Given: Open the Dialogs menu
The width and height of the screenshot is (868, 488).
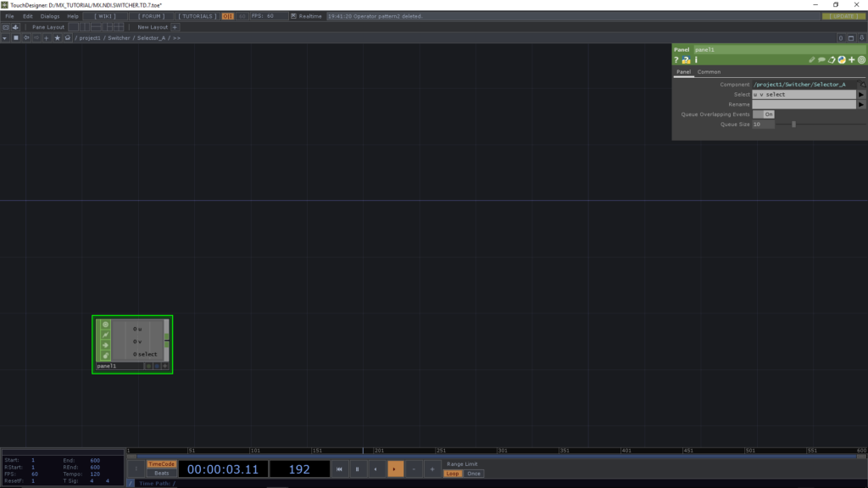Looking at the screenshot, I should click(50, 16).
